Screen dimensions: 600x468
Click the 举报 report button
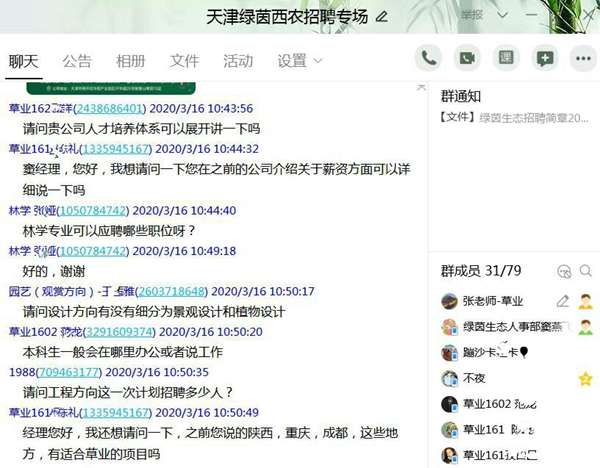[x=473, y=15]
